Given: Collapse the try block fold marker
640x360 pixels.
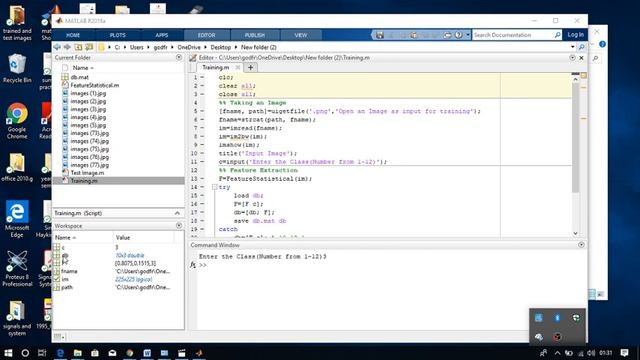Looking at the screenshot, I should pos(214,187).
